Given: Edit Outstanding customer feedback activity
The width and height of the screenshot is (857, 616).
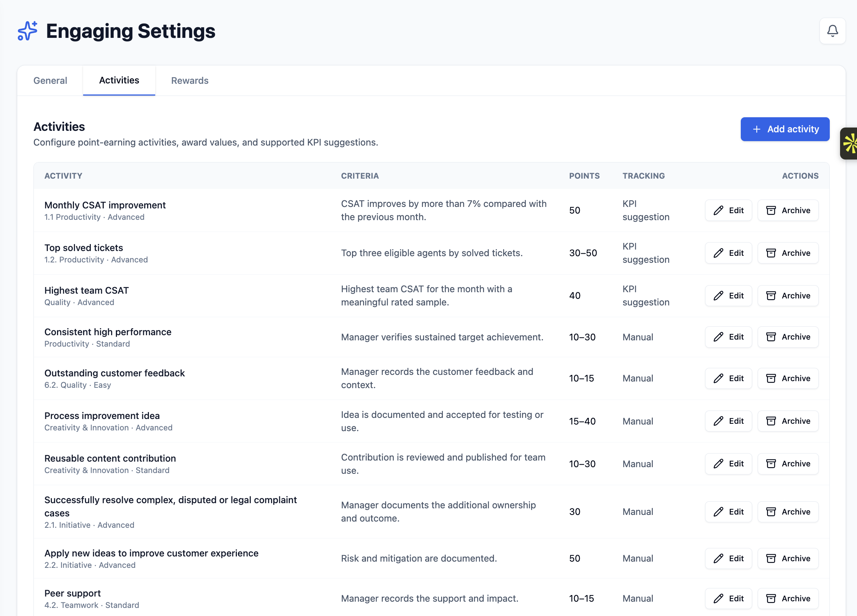Looking at the screenshot, I should click(728, 379).
